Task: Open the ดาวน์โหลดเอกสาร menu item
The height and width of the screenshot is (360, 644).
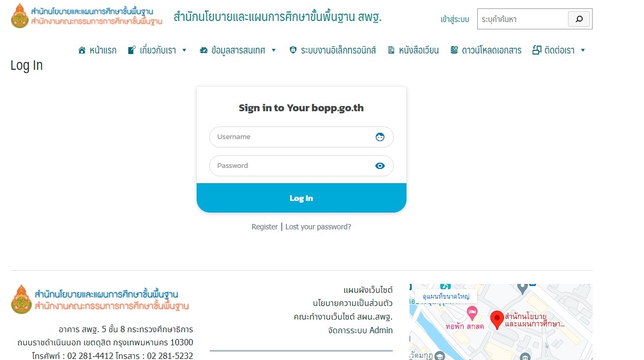Action: (x=486, y=50)
